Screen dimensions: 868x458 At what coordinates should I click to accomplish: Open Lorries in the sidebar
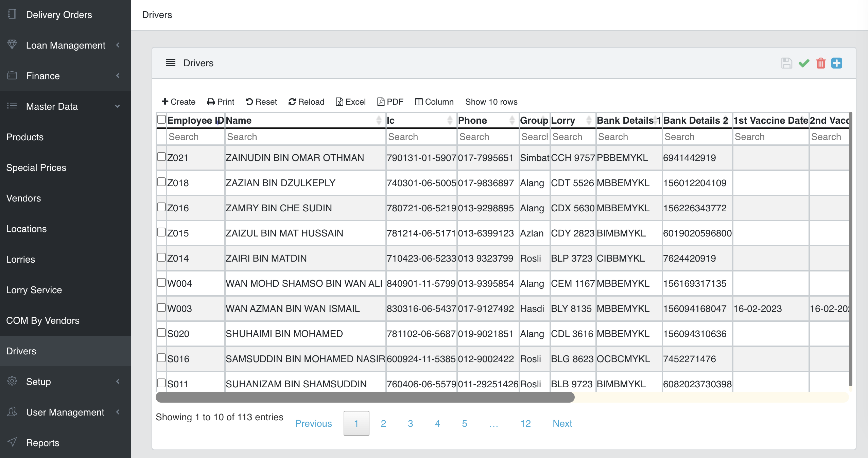coord(21,259)
